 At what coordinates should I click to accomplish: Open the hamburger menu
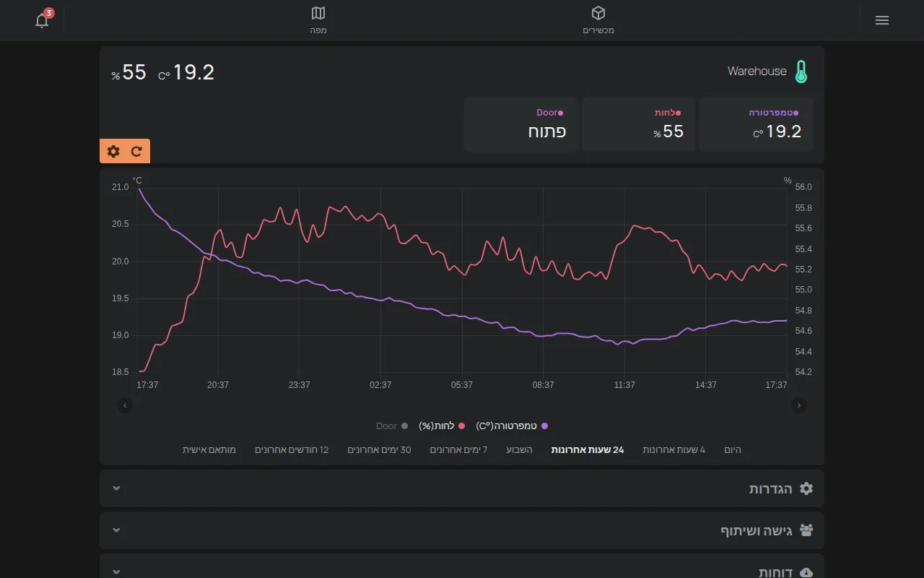882,20
